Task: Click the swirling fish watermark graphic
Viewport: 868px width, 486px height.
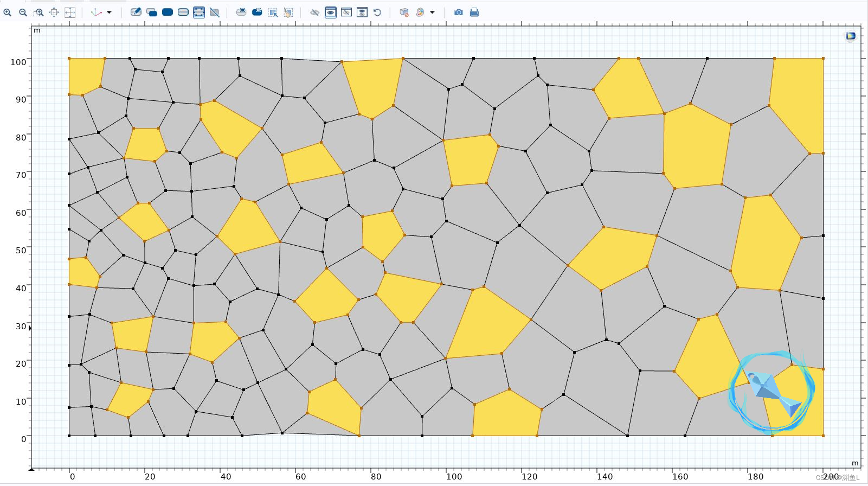Action: coord(771,391)
